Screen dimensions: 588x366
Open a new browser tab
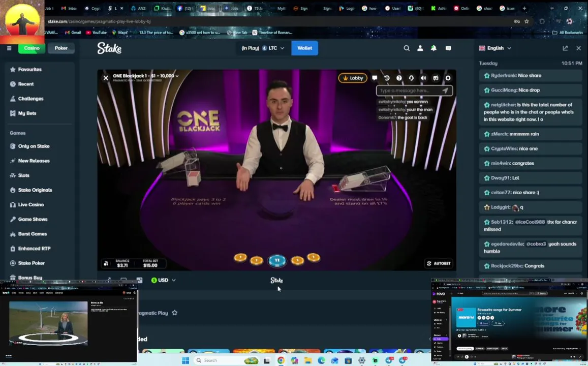pyautogui.click(x=524, y=8)
